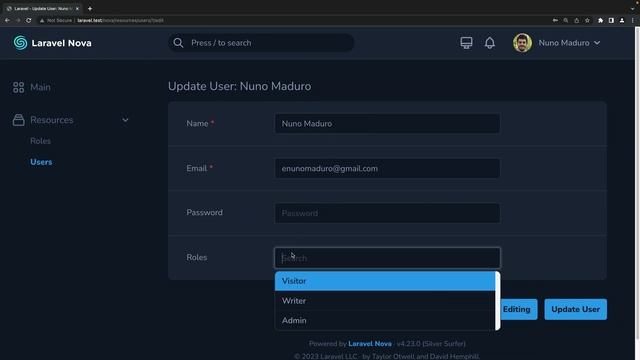
Task: Open Roles in the sidebar
Action: coord(40,141)
